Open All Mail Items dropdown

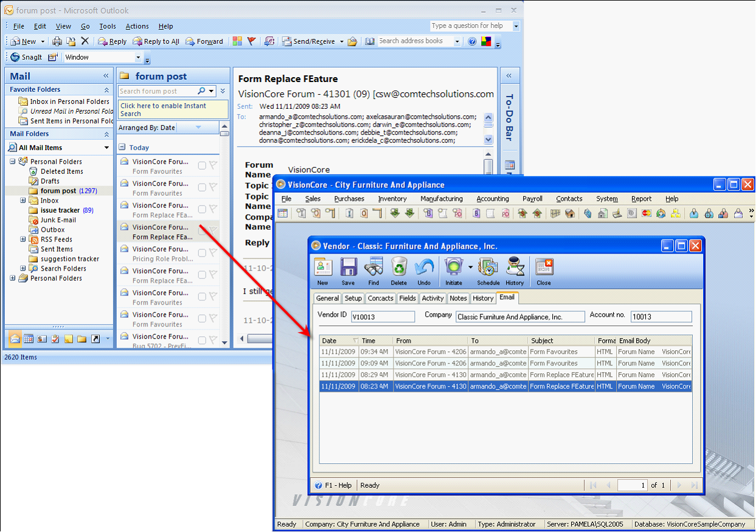pos(106,148)
